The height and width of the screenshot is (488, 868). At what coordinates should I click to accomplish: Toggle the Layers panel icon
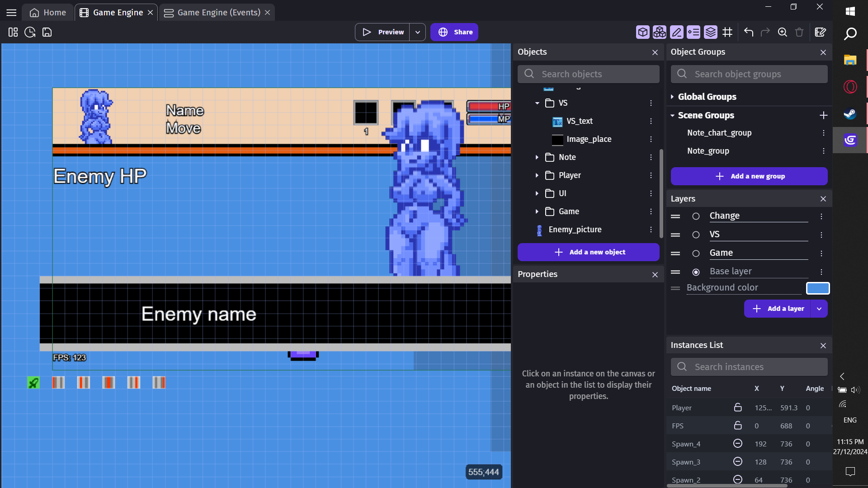711,32
